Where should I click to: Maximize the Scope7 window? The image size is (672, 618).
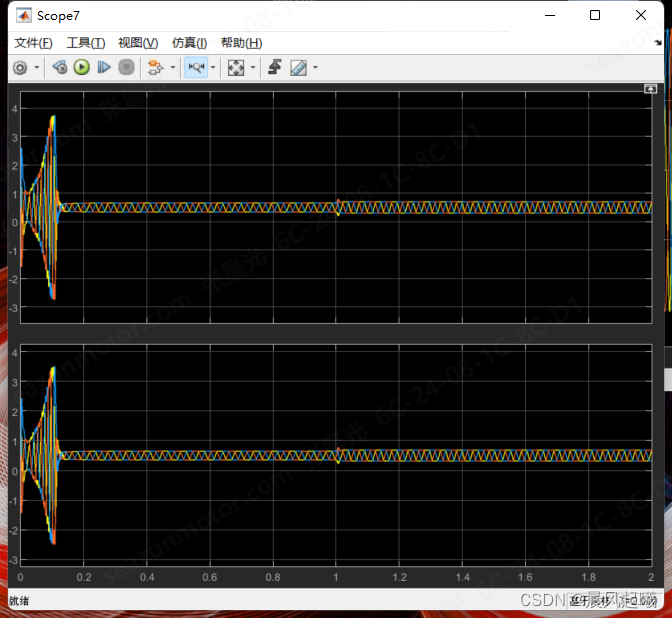595,15
